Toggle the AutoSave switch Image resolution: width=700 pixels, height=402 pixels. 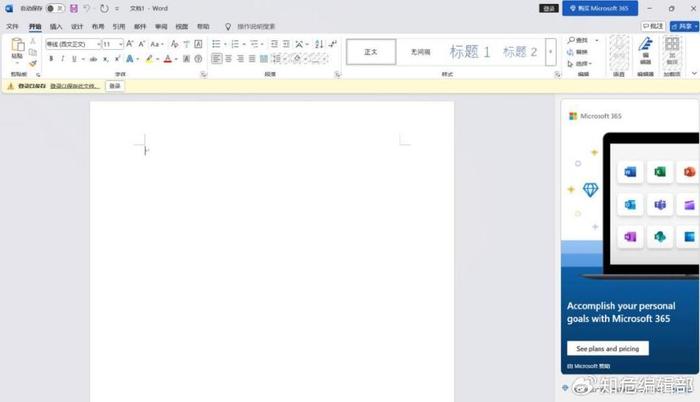54,8
